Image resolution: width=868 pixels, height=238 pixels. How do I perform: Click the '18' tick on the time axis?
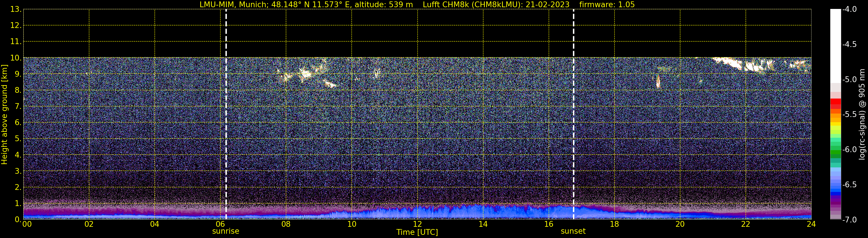615,224
